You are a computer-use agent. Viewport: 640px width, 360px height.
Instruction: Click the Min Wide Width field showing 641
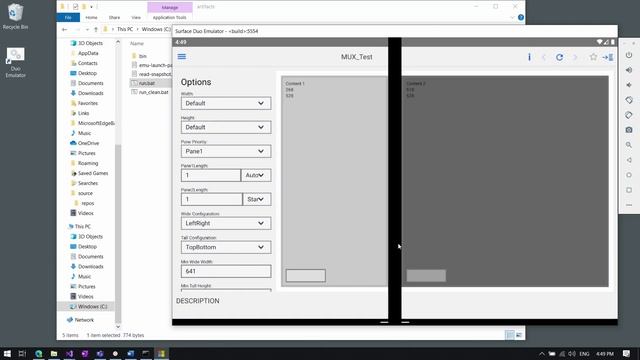pyautogui.click(x=226, y=271)
